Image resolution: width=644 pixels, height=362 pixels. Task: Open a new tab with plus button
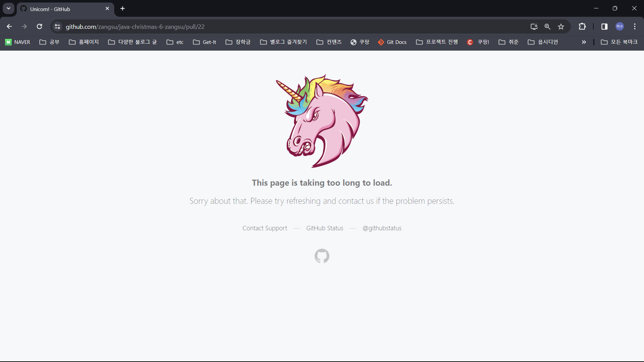[x=123, y=8]
